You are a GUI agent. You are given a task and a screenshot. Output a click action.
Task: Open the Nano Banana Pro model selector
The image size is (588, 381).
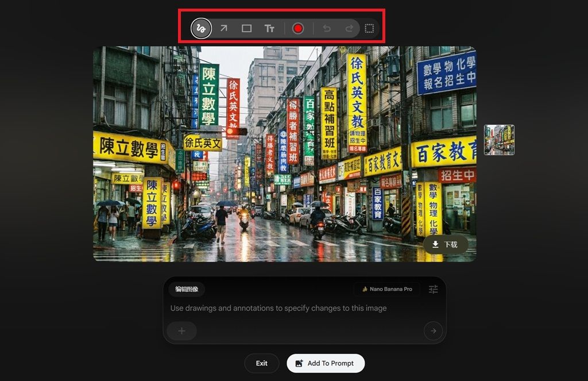pyautogui.click(x=387, y=289)
